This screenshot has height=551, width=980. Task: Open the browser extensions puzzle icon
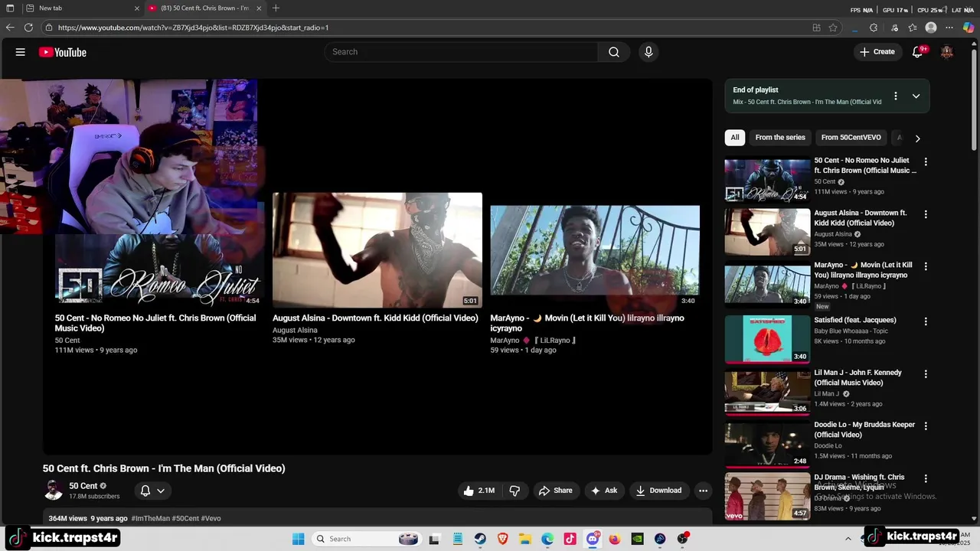click(x=874, y=28)
